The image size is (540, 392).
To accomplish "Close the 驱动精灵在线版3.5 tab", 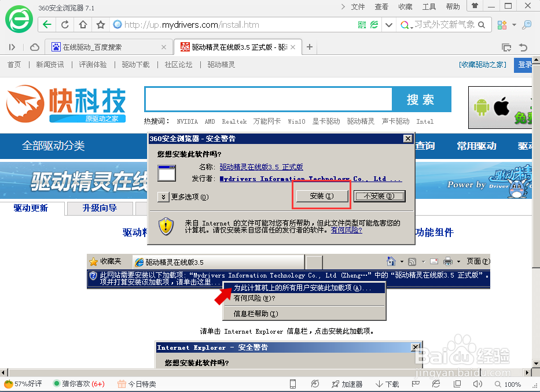I will (x=293, y=47).
